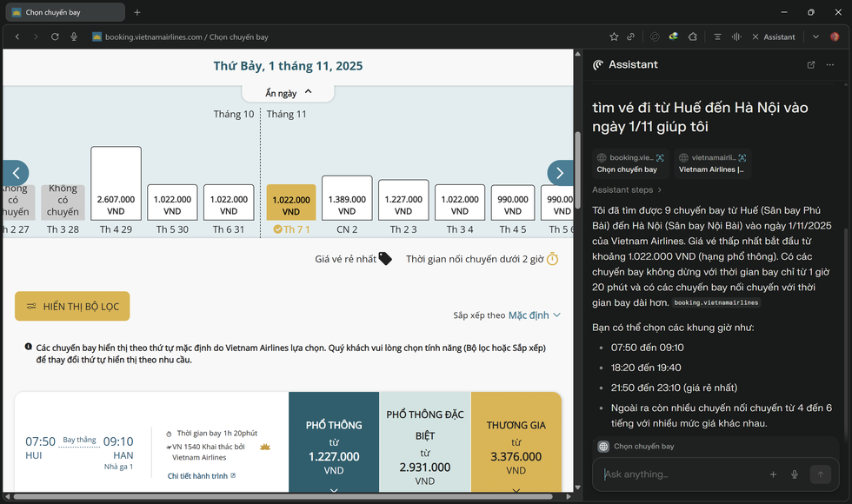The width and height of the screenshot is (852, 504).
Task: Open Assistant in a new window
Action: (x=811, y=64)
